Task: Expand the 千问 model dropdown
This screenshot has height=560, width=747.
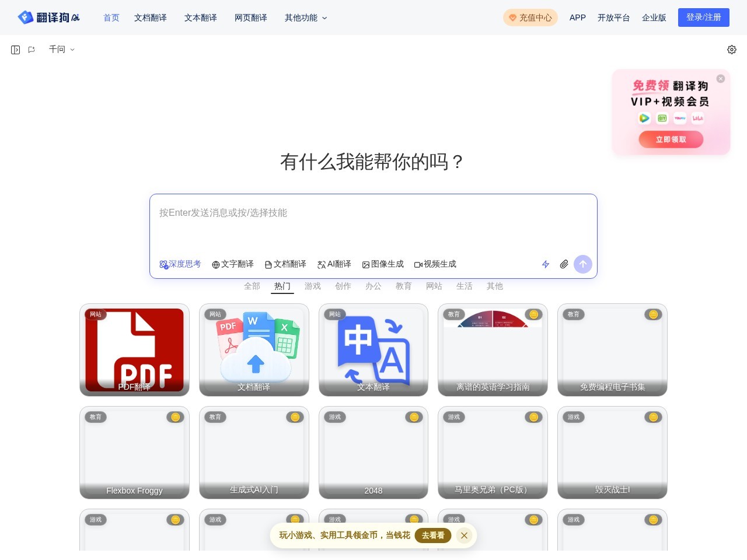Action: pyautogui.click(x=62, y=50)
